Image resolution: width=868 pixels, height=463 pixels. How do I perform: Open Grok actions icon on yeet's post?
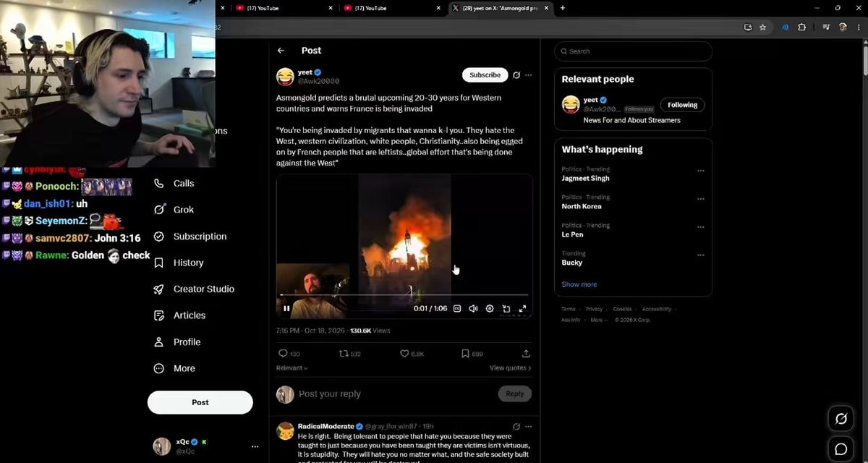click(516, 75)
